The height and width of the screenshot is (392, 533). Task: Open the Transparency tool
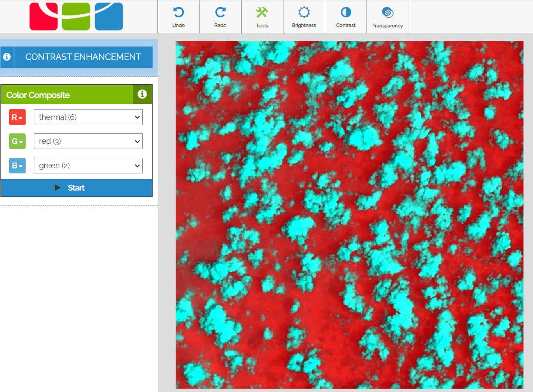point(387,12)
